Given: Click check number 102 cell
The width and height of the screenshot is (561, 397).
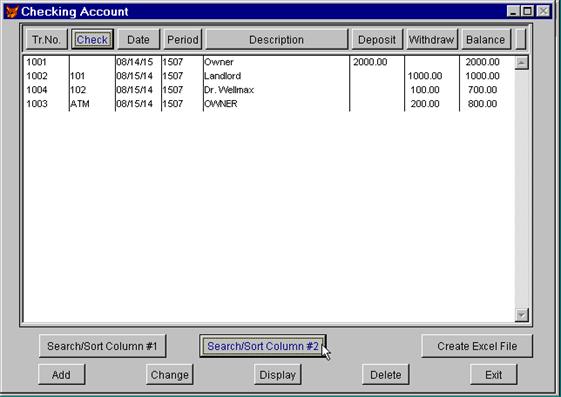Looking at the screenshot, I should tap(78, 90).
